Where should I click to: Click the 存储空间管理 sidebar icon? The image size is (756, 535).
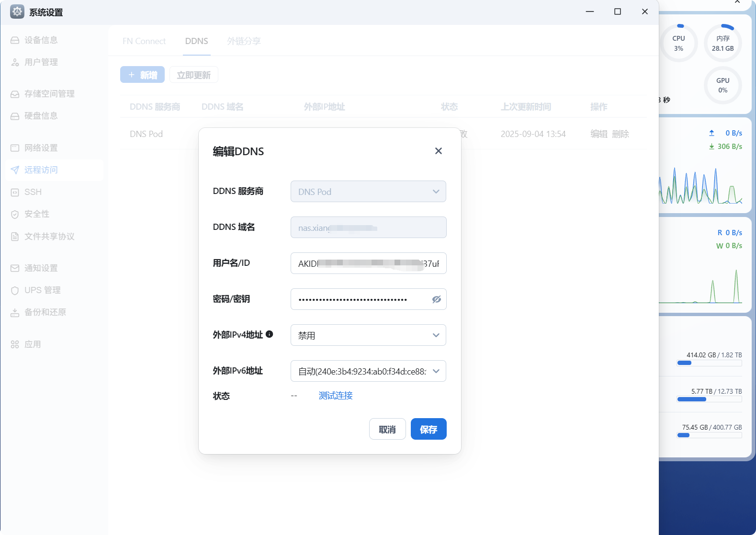(x=15, y=94)
